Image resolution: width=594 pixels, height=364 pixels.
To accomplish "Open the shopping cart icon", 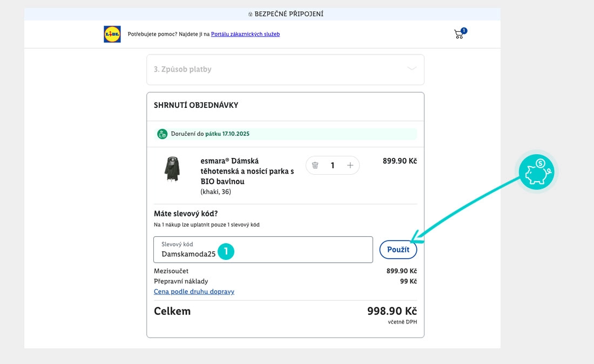I will [458, 35].
